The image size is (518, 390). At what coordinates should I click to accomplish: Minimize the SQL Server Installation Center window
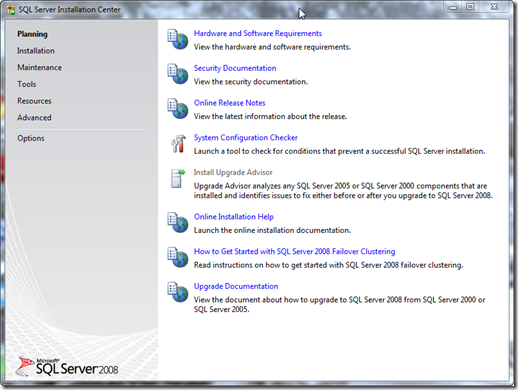(453, 7)
